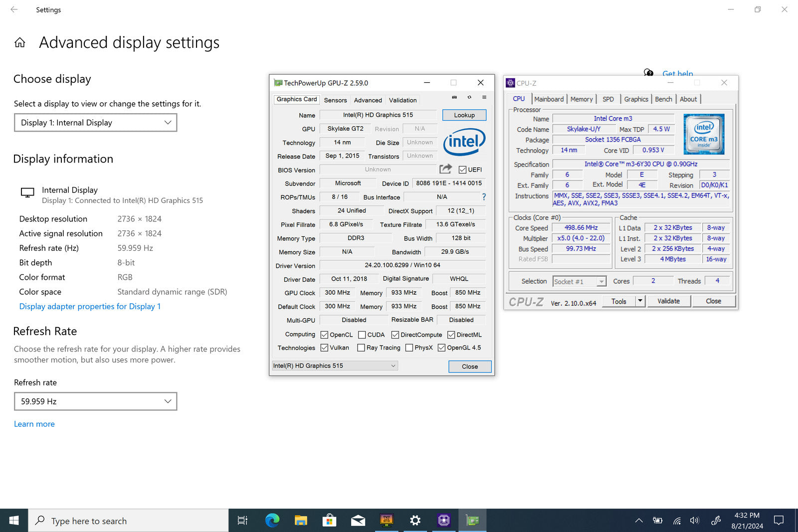Open the Mainboard tab in CPU-Z
Viewport: 798px width, 532px height.
click(x=549, y=99)
